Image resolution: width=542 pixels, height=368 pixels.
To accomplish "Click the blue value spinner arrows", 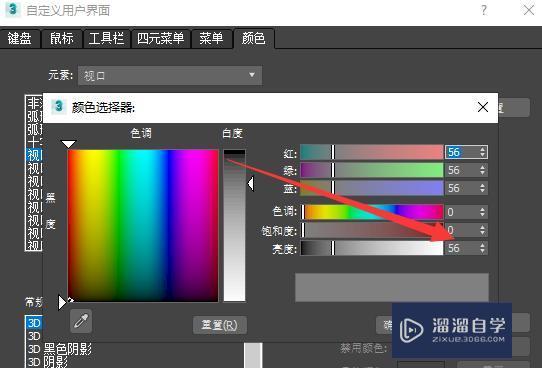I will click(x=483, y=188).
